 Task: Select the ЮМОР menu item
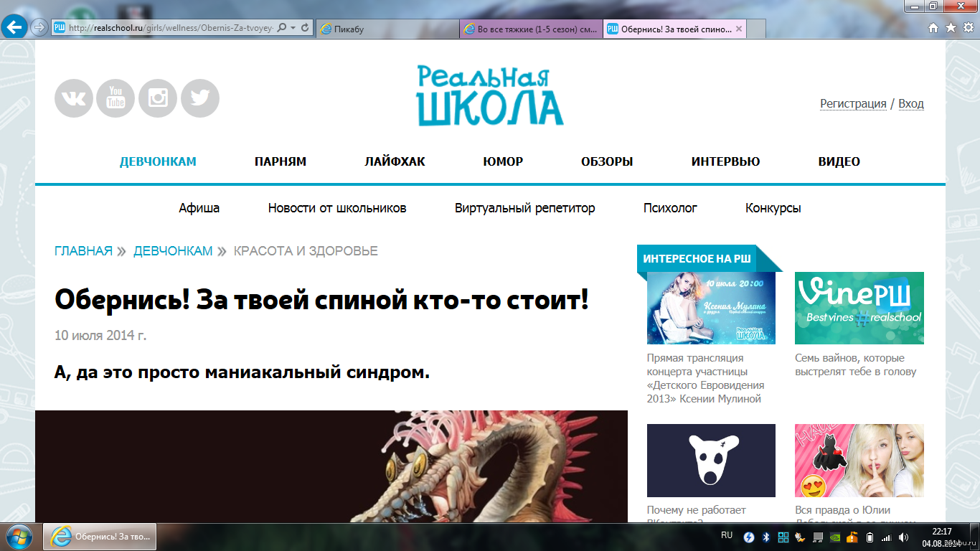click(503, 161)
